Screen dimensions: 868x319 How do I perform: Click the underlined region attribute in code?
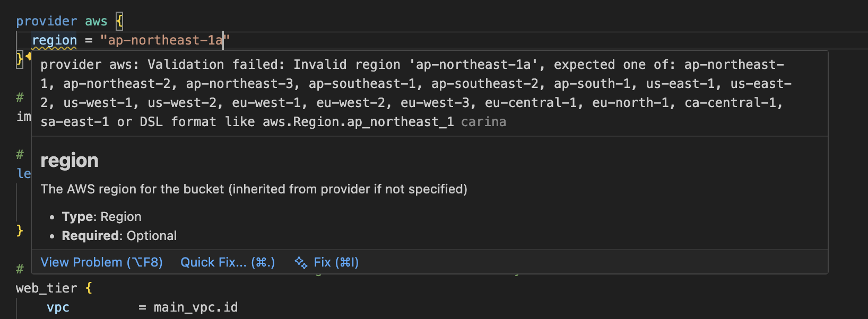(x=54, y=40)
